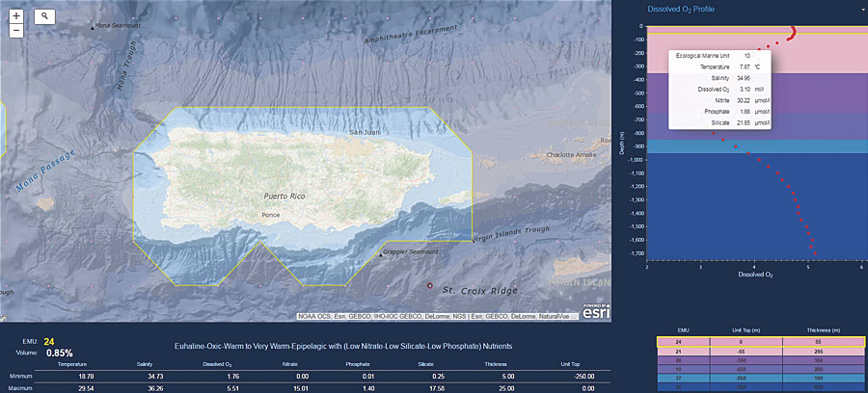Image resolution: width=868 pixels, height=393 pixels.
Task: Select the red circled point near St. Croix Ridge
Action: tap(429, 285)
